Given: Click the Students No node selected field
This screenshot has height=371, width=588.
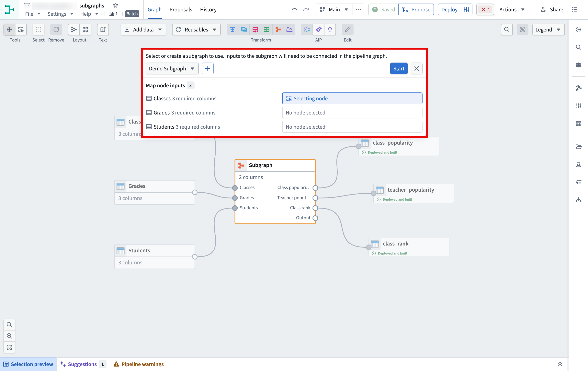Looking at the screenshot, I should (352, 127).
